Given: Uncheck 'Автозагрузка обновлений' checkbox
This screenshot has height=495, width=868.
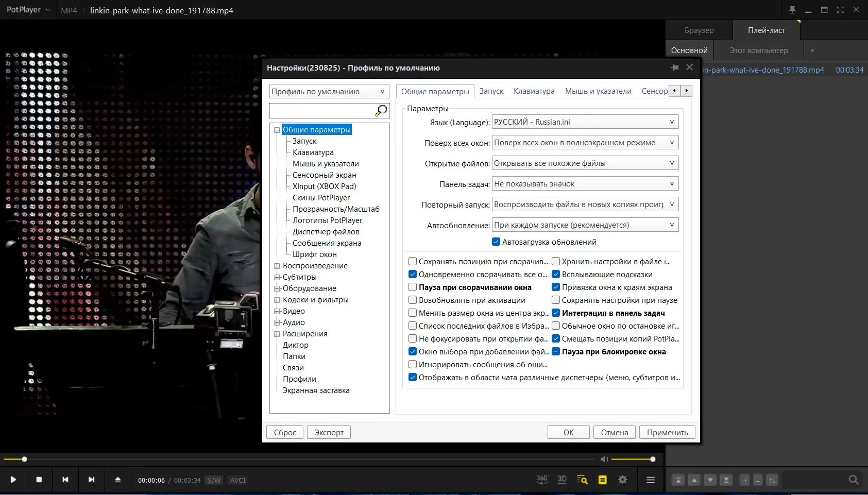Looking at the screenshot, I should [496, 242].
